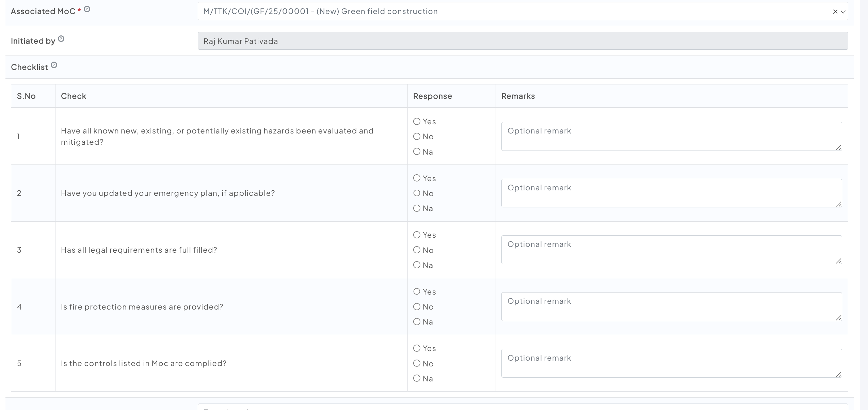
Task: Click resize handle of first remark box
Action: pos(839,147)
